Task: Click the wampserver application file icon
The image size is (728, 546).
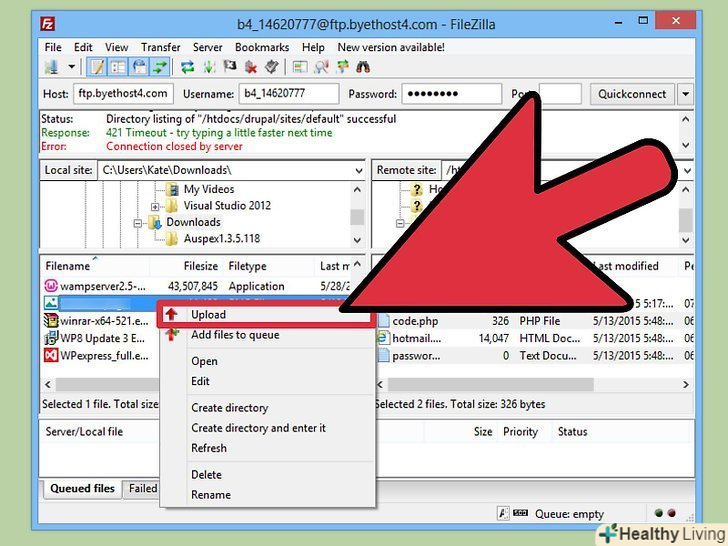Action: [51, 286]
